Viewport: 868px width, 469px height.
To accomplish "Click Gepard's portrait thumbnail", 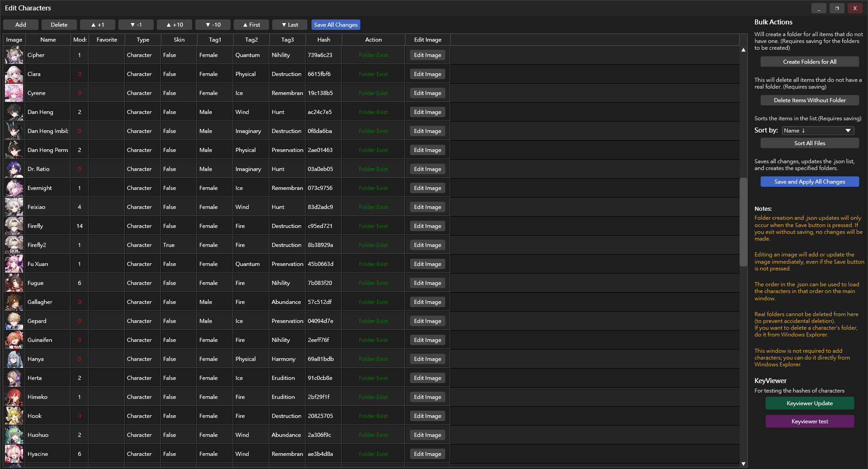I will pyautogui.click(x=14, y=321).
